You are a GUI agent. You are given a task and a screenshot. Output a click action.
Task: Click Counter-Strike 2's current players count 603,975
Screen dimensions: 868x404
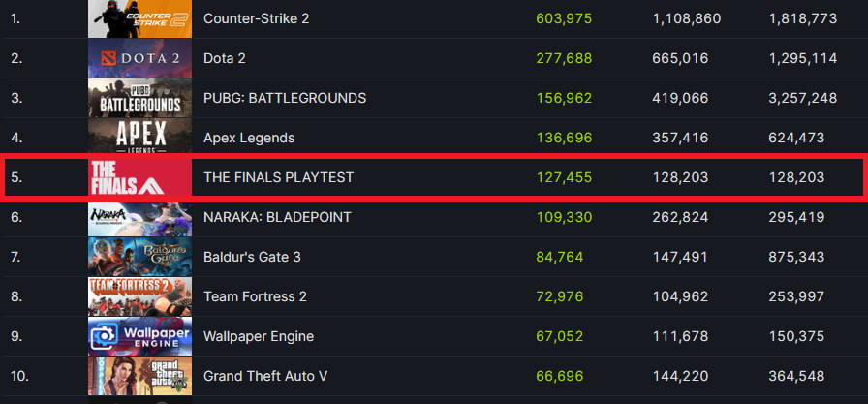(x=563, y=19)
